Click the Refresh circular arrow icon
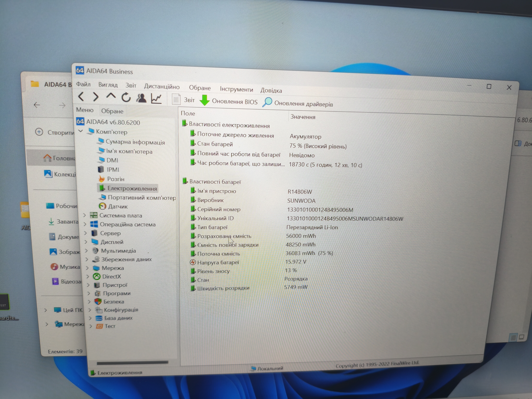This screenshot has height=399, width=532. click(126, 97)
